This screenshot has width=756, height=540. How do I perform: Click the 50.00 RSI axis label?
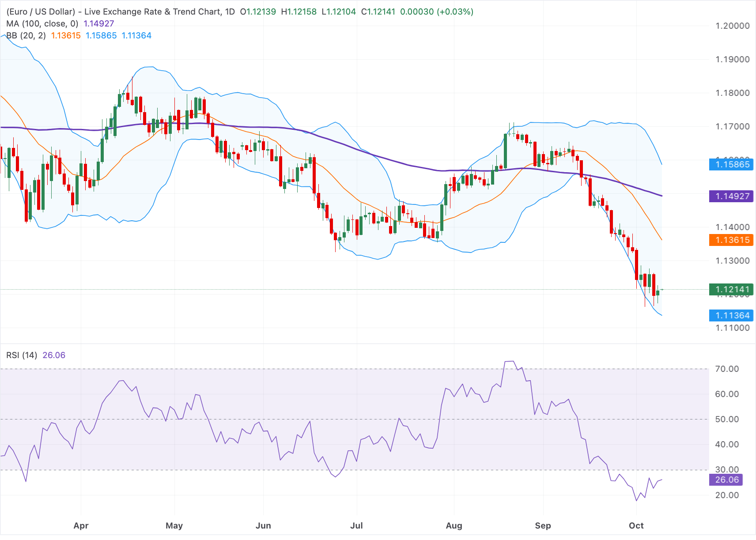(727, 419)
